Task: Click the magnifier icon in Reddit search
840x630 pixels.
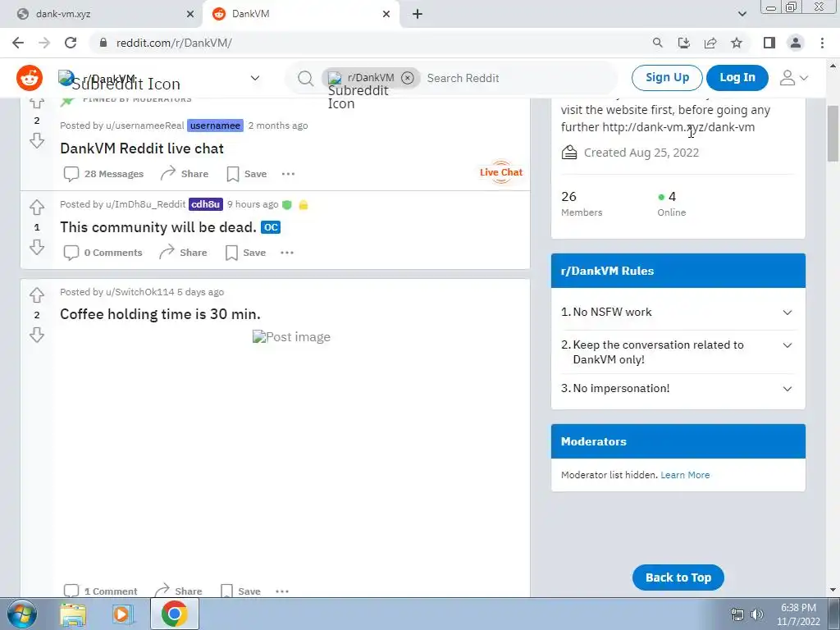Action: (305, 78)
